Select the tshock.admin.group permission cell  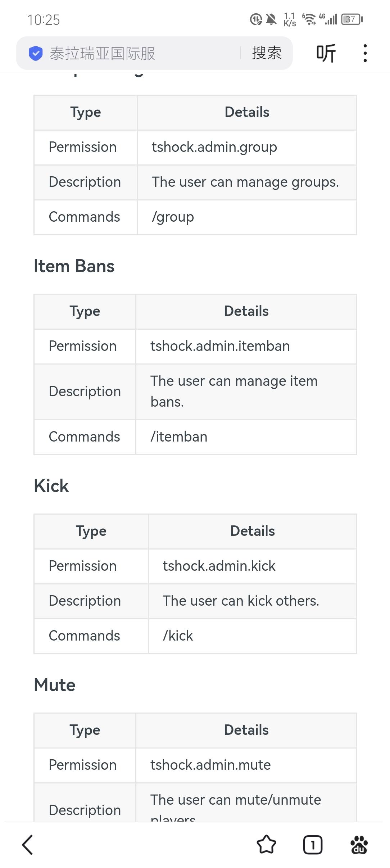[247, 147]
